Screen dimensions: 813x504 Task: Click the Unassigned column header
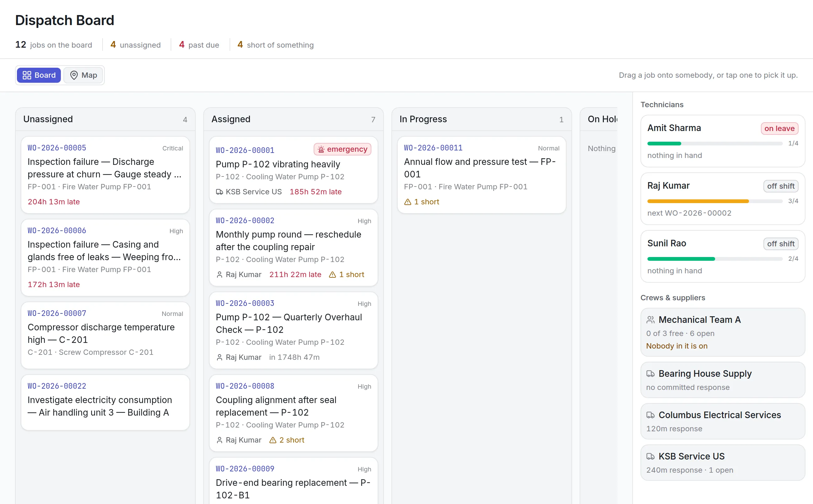tap(105, 119)
